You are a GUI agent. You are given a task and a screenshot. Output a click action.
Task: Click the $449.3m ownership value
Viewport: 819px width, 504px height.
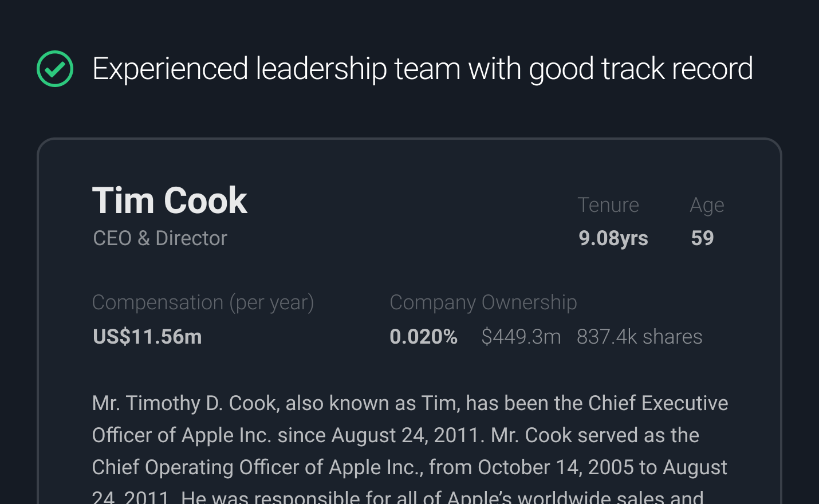coord(521,337)
